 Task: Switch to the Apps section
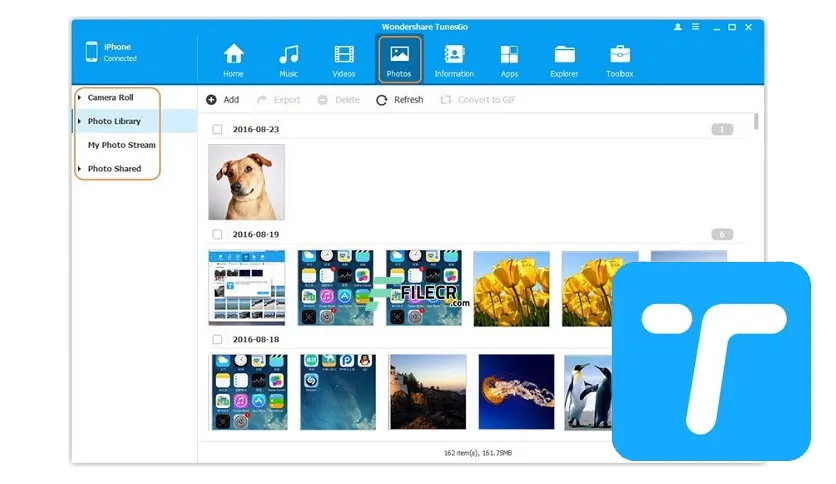click(509, 60)
